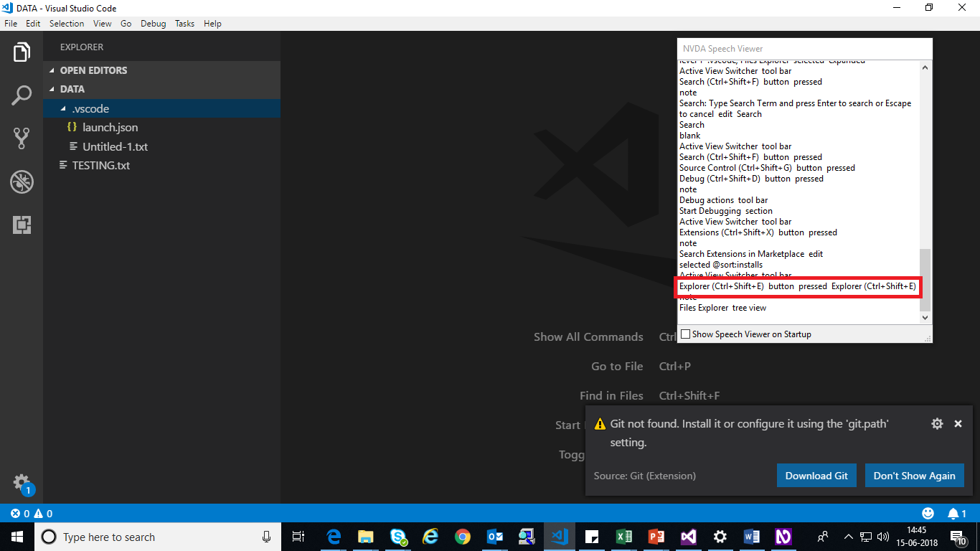Viewport: 980px width, 551px height.
Task: Click the Download Git button
Action: (816, 476)
